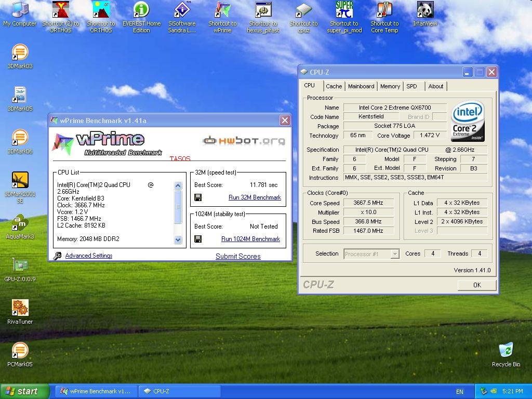Click the Package value Socket 775 LGA
Viewport: 532px width, 399px height.
395,126
